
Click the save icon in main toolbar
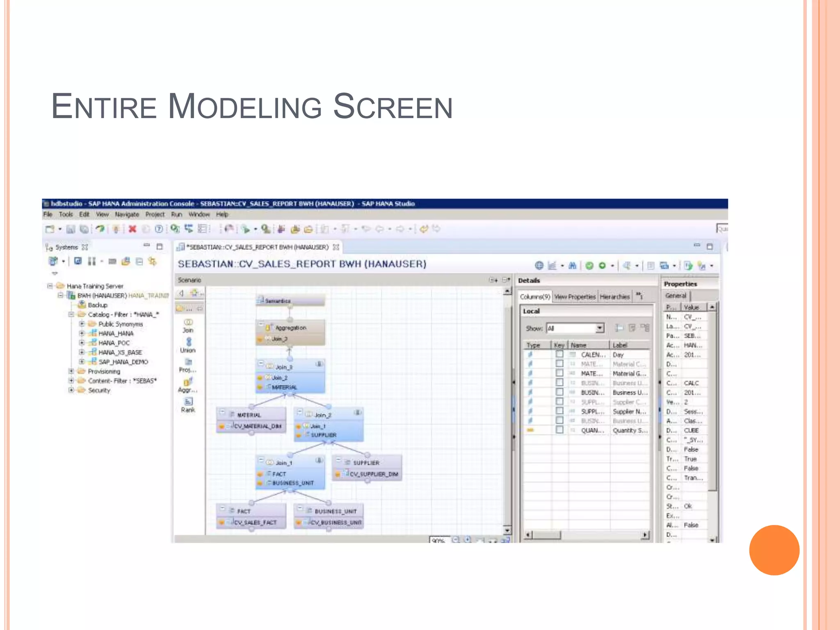[x=71, y=229]
